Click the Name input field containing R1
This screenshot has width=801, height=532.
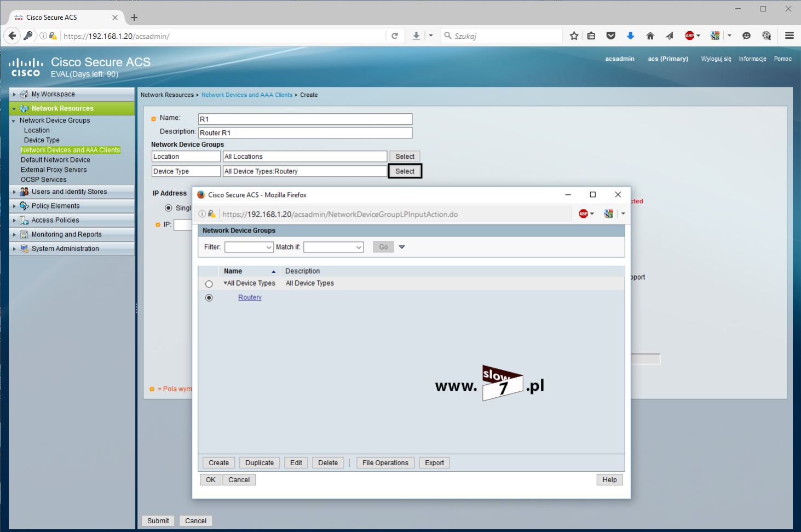[305, 119]
